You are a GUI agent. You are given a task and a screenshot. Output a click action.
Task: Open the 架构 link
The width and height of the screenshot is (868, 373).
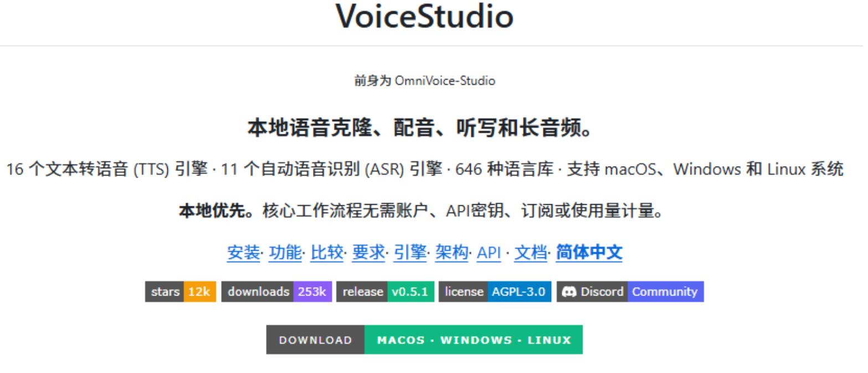pos(451,252)
